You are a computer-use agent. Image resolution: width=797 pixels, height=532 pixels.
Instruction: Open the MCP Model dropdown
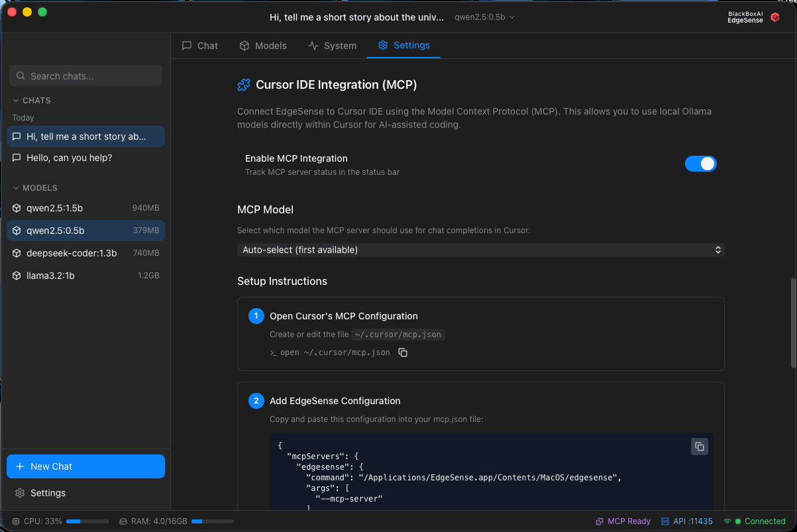pyautogui.click(x=480, y=250)
